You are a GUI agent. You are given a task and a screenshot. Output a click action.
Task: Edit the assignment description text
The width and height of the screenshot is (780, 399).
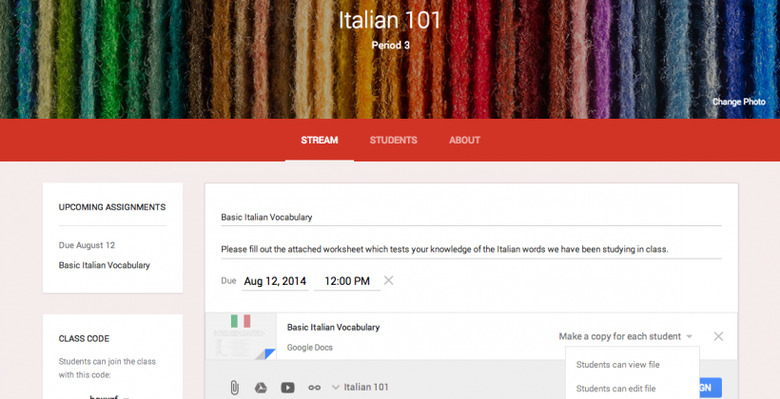point(471,249)
